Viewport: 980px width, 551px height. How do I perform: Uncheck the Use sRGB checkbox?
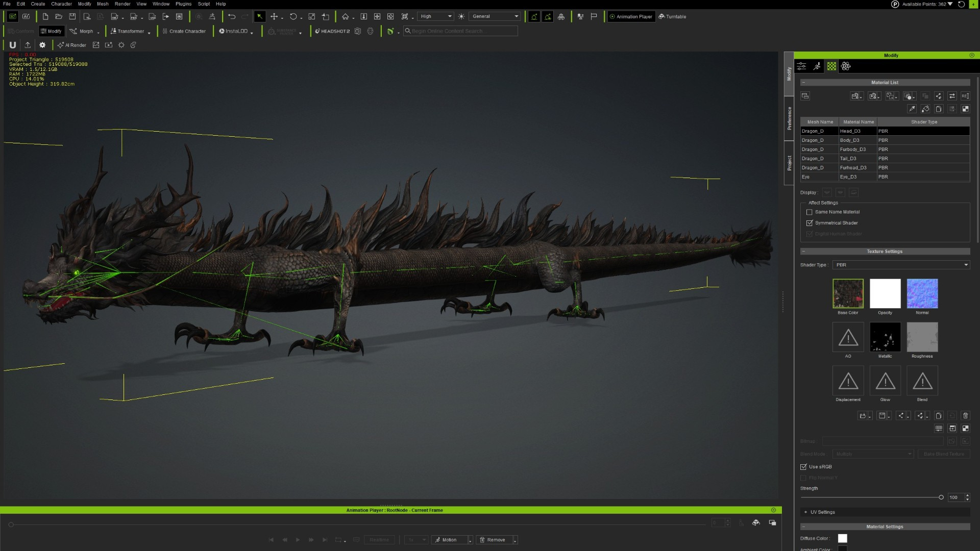click(803, 467)
